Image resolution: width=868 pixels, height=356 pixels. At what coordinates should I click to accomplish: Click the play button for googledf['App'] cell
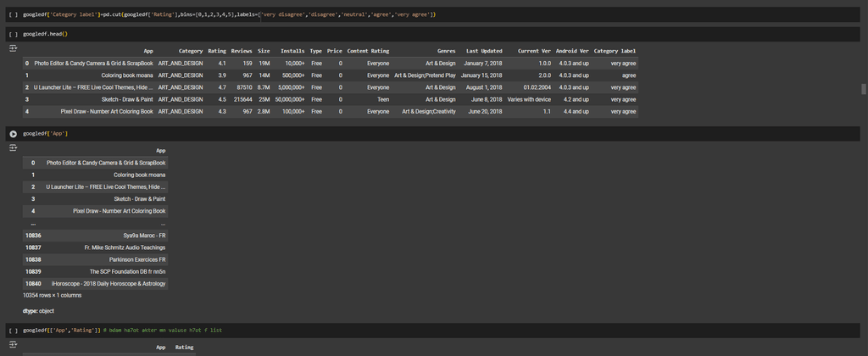point(14,134)
